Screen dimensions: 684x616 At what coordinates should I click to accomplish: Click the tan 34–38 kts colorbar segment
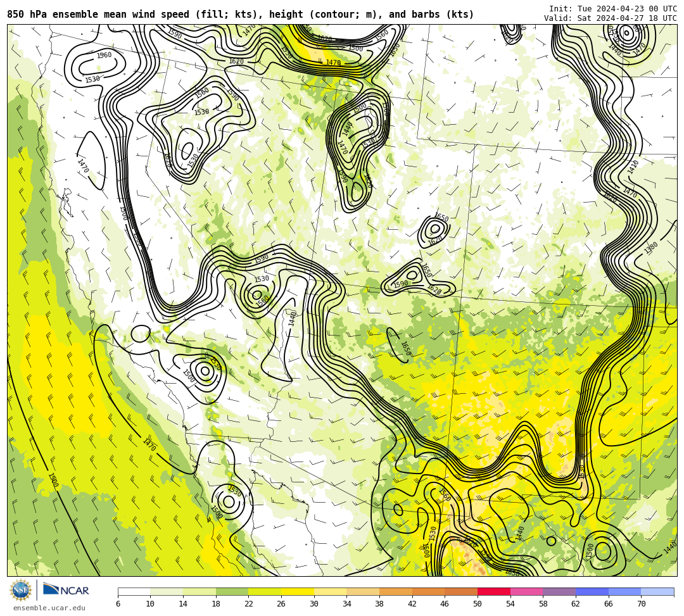(363, 591)
